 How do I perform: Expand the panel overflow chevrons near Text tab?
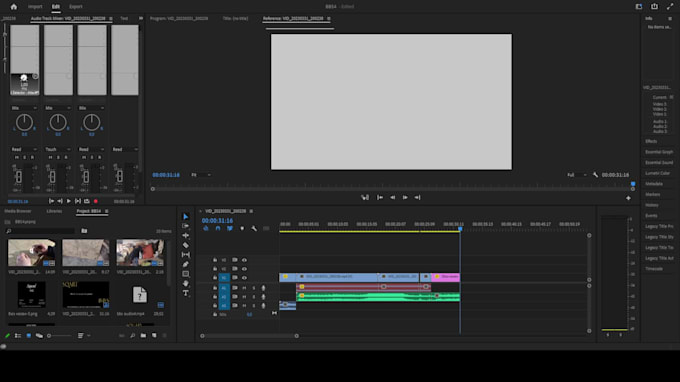pos(141,18)
